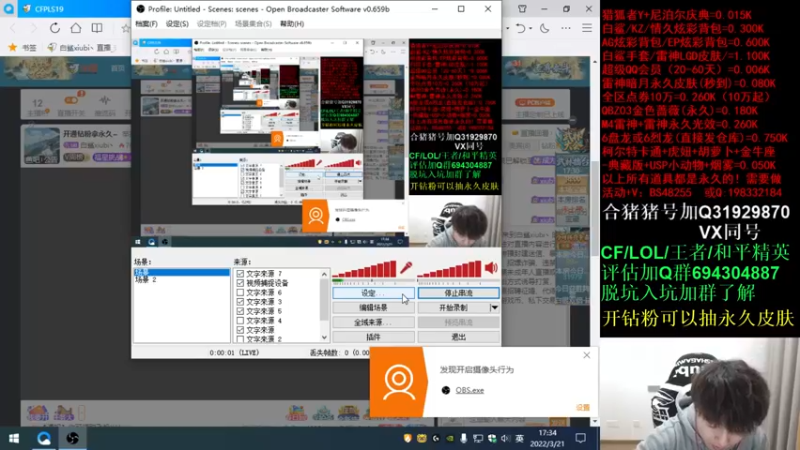Uncheck the 文字来源 5 source
This screenshot has width=800, height=450.
pos(240,311)
